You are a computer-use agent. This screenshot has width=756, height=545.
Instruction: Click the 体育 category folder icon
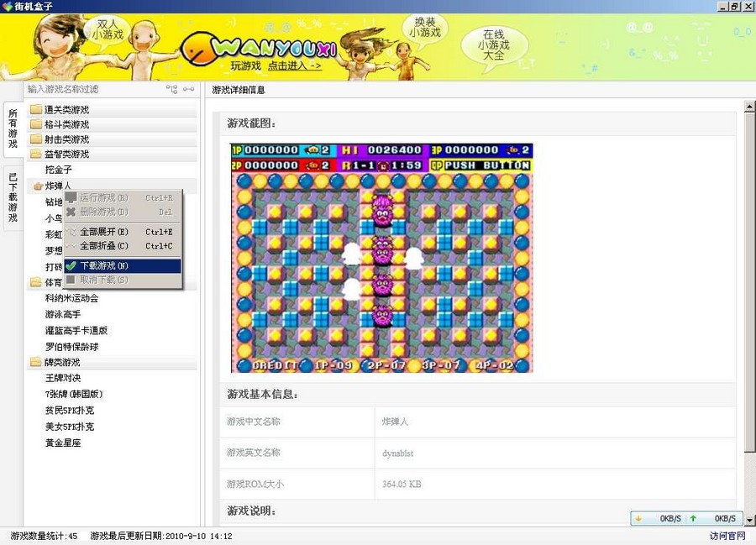click(34, 282)
